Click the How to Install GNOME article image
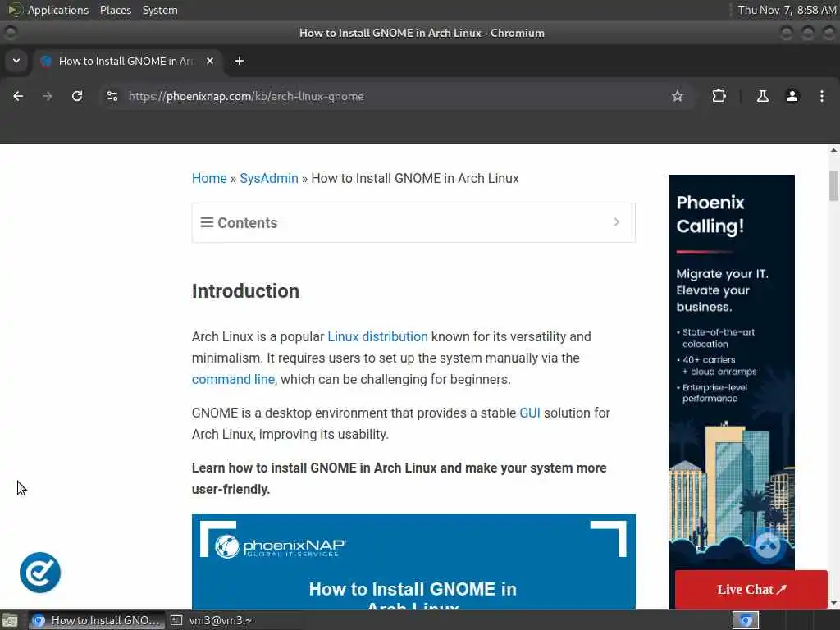This screenshot has height=630, width=840. [x=413, y=561]
